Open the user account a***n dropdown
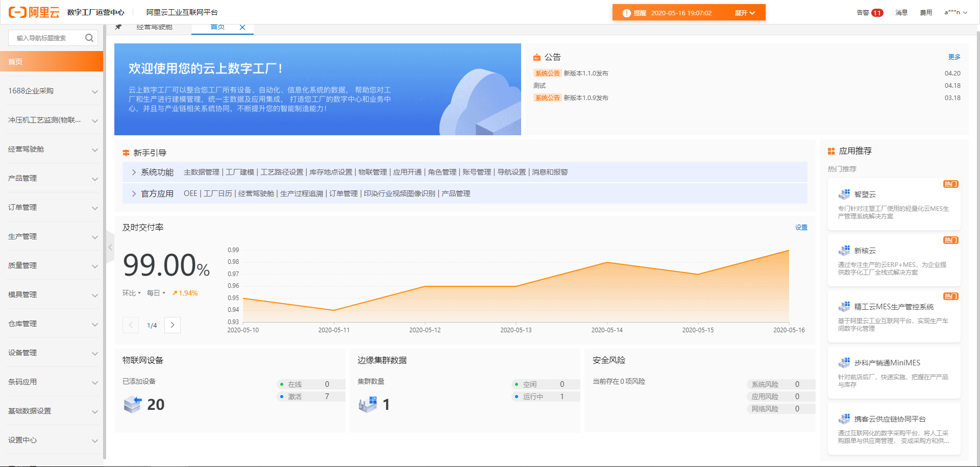The image size is (980, 467). point(956,12)
